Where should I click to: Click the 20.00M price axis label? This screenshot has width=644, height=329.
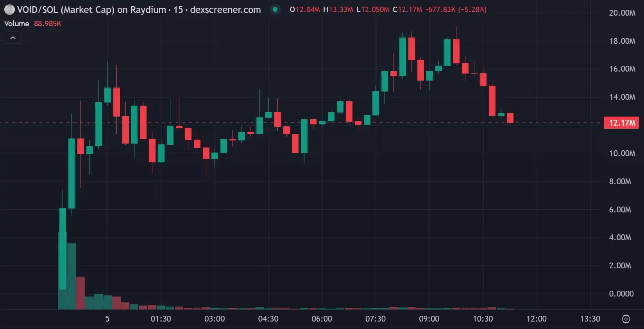(622, 13)
